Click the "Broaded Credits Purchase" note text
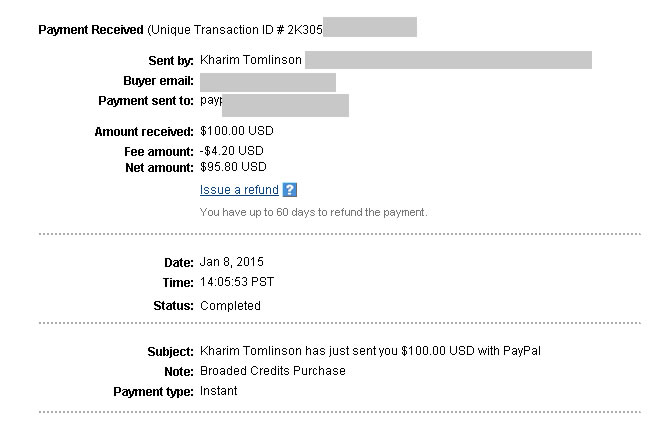This screenshot has height=433, width=663. pyautogui.click(x=273, y=371)
